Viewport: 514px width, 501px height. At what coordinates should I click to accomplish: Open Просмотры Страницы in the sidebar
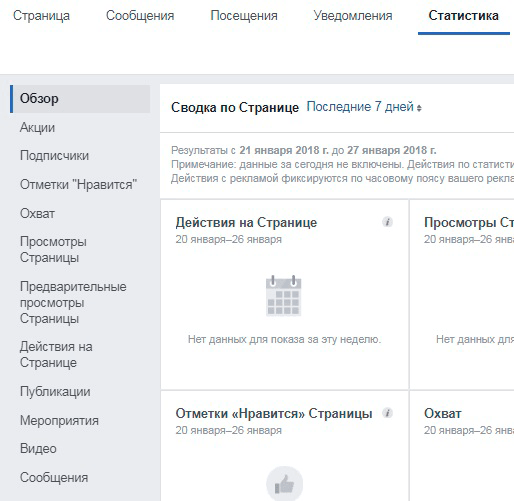(53, 249)
